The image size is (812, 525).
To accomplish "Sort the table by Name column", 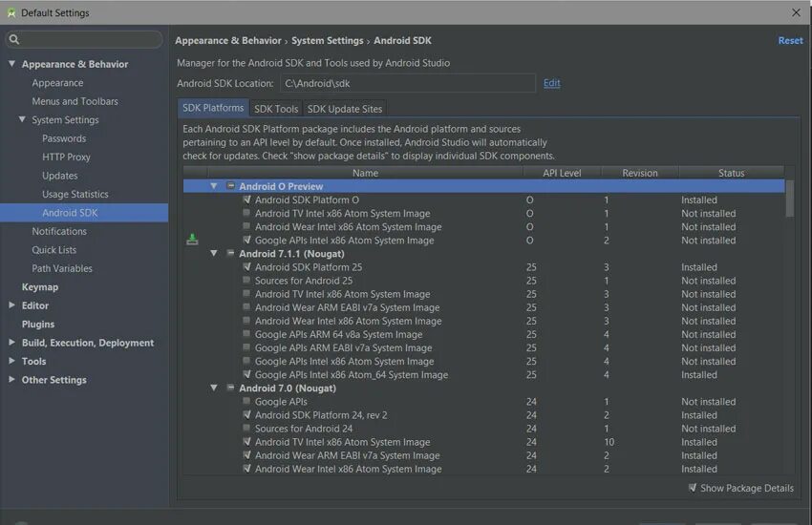I will 365,173.
